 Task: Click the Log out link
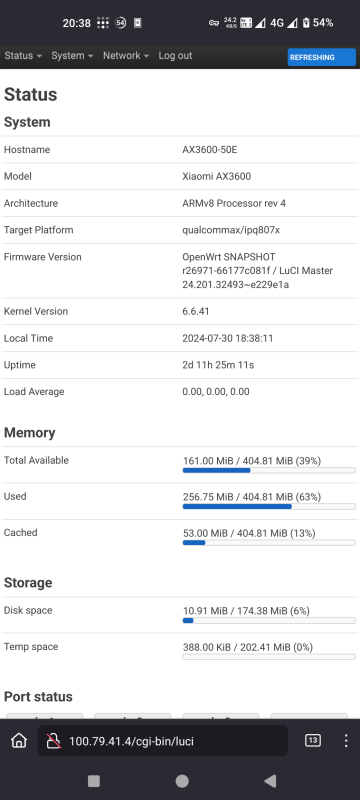pos(175,56)
